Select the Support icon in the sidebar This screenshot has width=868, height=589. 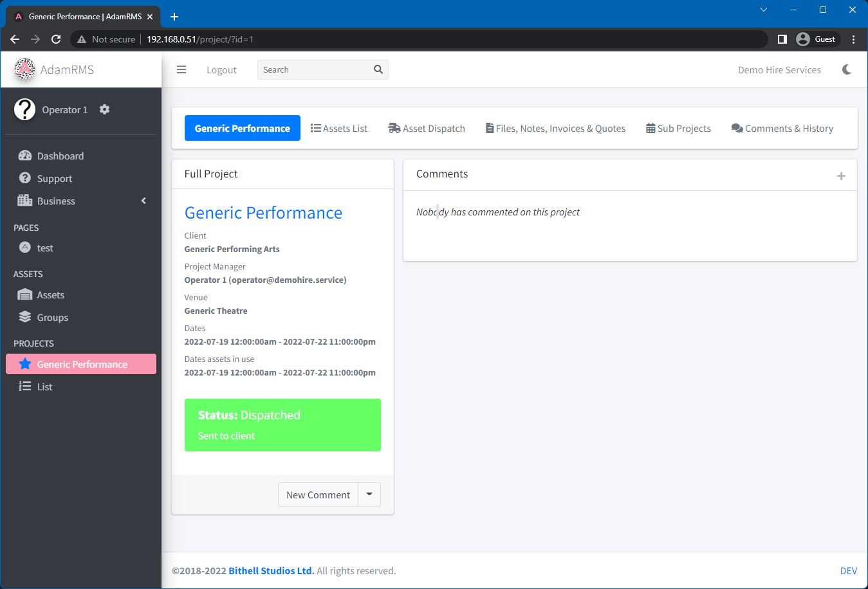pyautogui.click(x=25, y=178)
